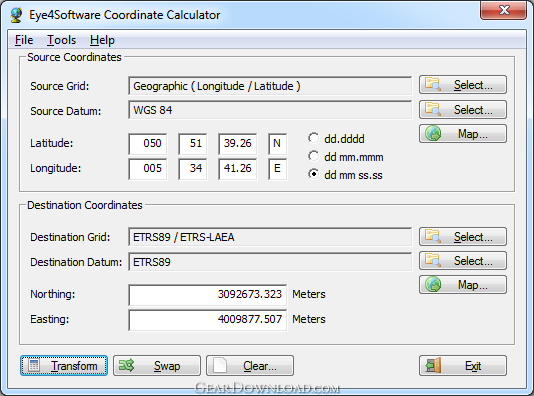Click folder icon beside Source Grid Select
This screenshot has width=534, height=396.
click(433, 84)
